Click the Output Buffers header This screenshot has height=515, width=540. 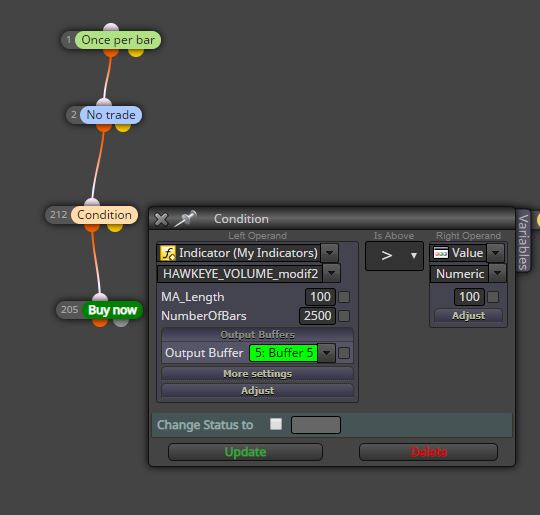[258, 335]
